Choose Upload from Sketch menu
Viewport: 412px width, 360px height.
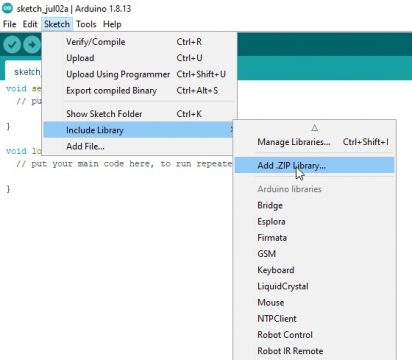coord(139,58)
